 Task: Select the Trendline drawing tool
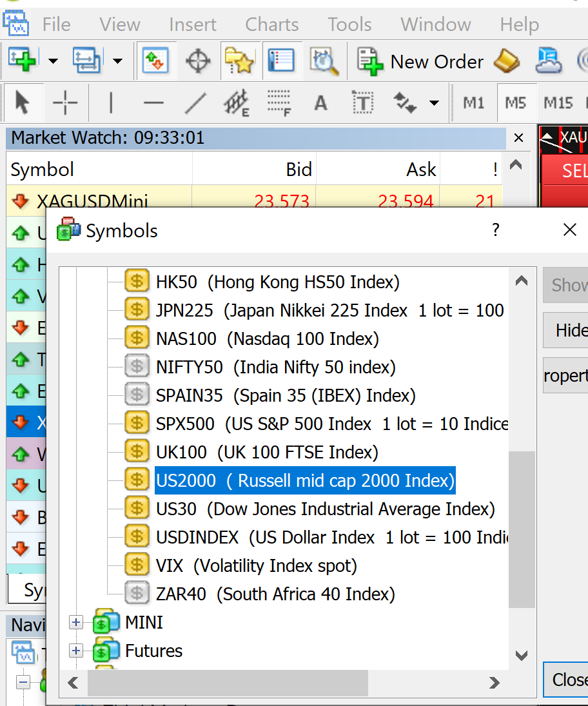coord(196,103)
